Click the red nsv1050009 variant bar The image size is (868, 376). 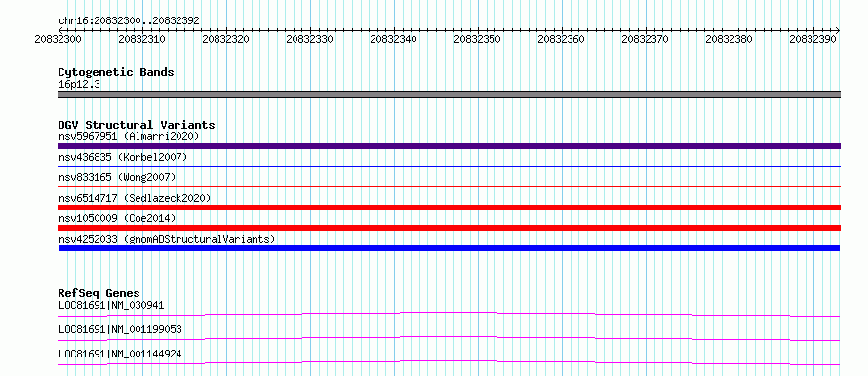pos(449,228)
